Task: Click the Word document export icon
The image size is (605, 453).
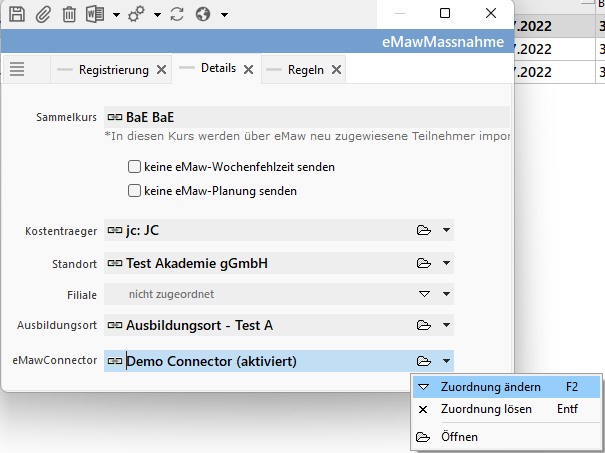Action: (95, 14)
